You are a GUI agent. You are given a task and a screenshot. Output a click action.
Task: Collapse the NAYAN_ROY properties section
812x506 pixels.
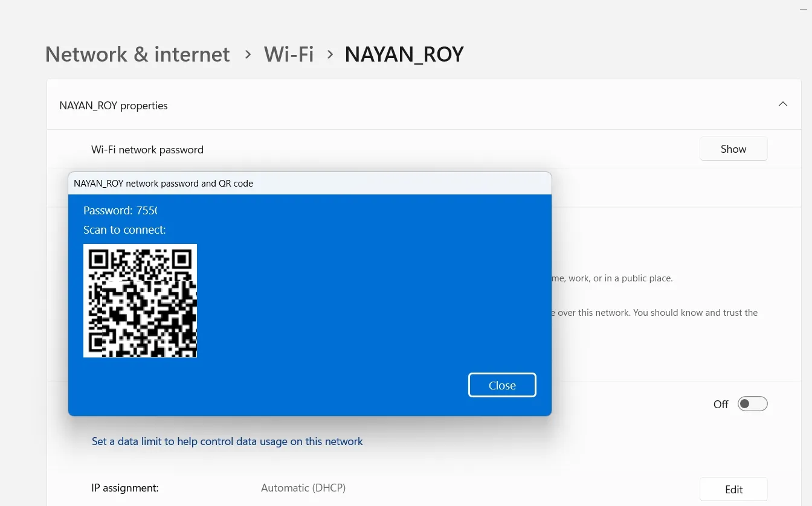point(783,104)
